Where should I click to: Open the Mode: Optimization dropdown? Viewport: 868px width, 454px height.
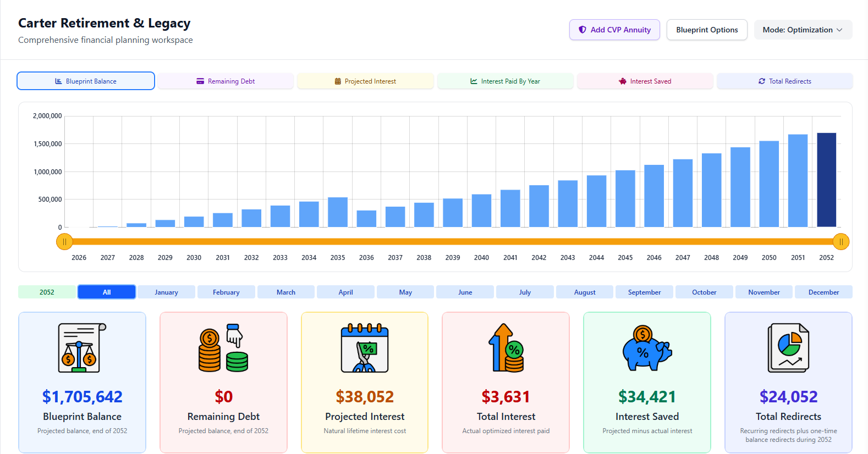803,30
